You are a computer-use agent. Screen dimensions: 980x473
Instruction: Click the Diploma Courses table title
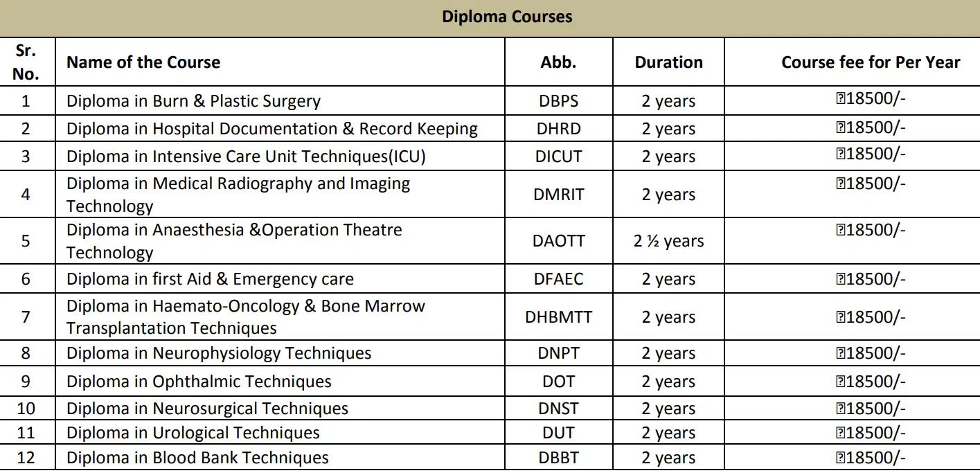coord(507,17)
